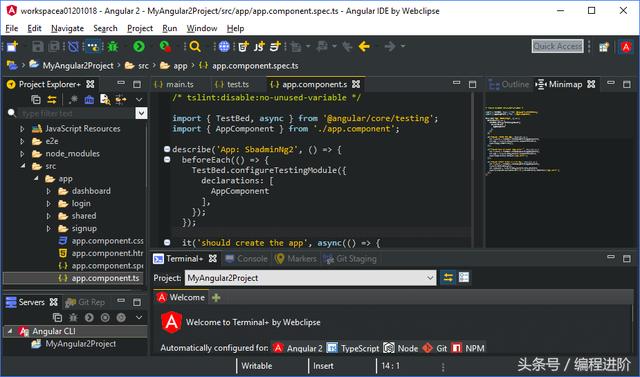
Task: Collapse all in Project Explorer toolbar
Action: 36,99
